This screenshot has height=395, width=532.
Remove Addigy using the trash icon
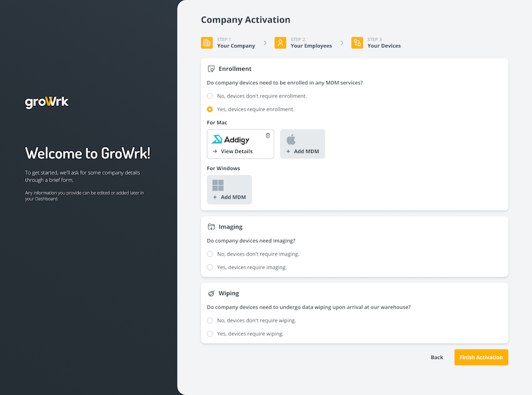[x=268, y=135]
